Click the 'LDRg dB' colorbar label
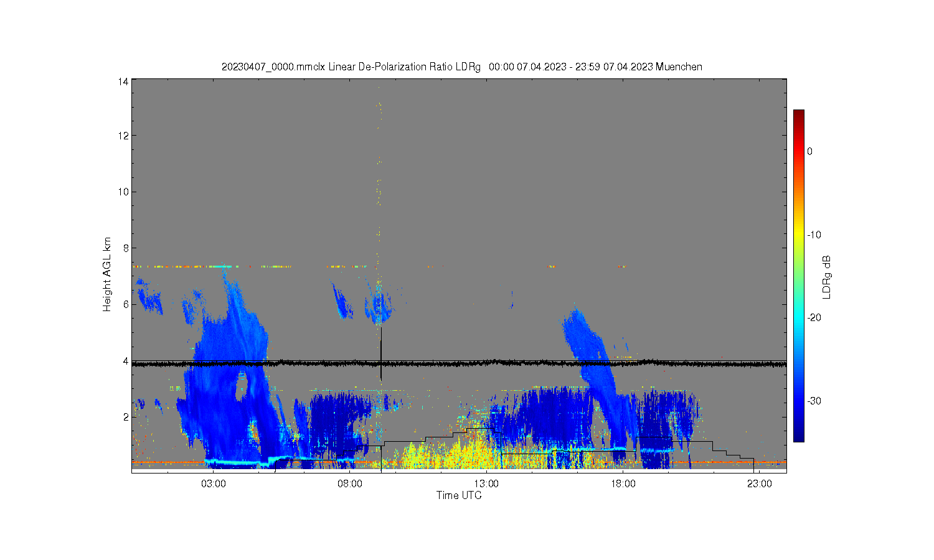The height and width of the screenshot is (560, 934). (x=827, y=277)
